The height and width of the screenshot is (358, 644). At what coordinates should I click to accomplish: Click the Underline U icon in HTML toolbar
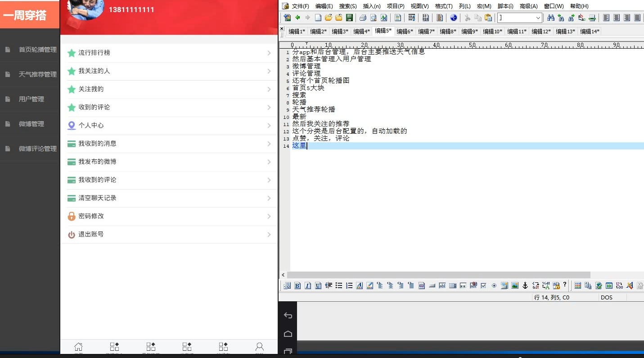[x=318, y=285]
